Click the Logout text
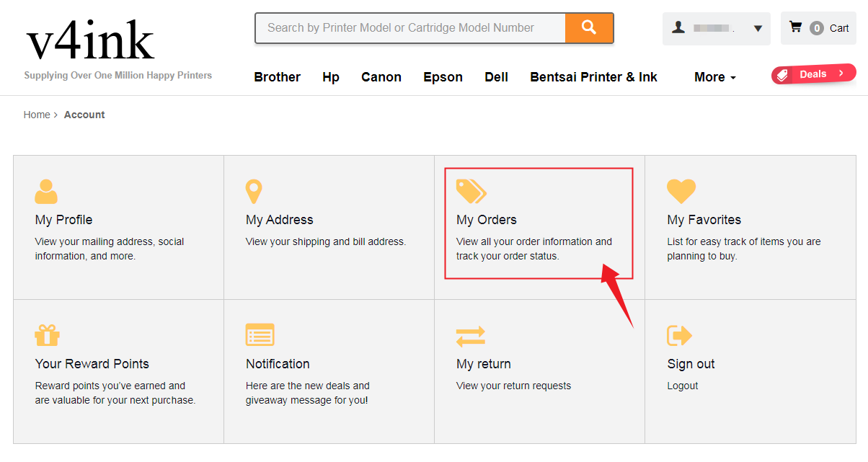This screenshot has width=868, height=462. pyautogui.click(x=683, y=386)
